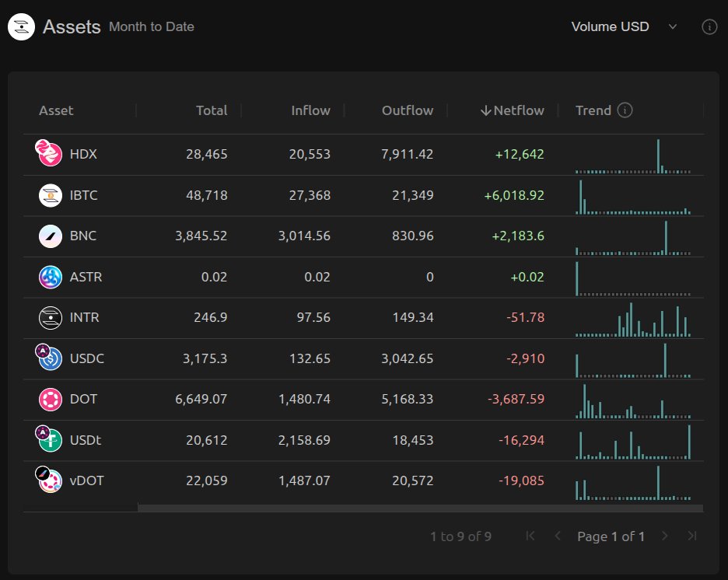Open the Volume USD dropdown
This screenshot has width=728, height=580.
point(624,27)
